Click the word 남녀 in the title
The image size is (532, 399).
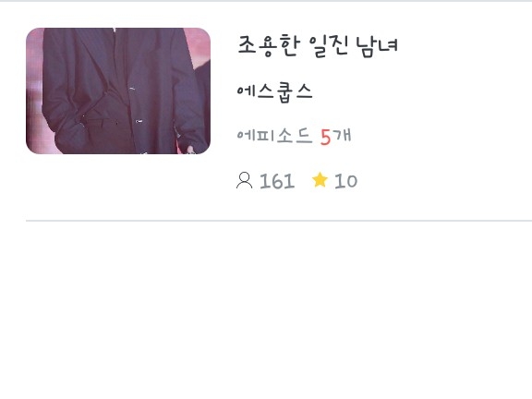377,46
